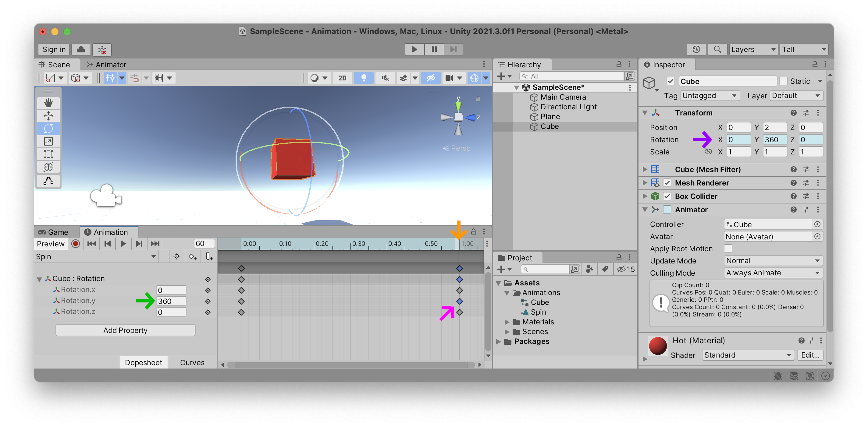Click the Add Property button
This screenshot has height=427, width=868.
pos(125,330)
